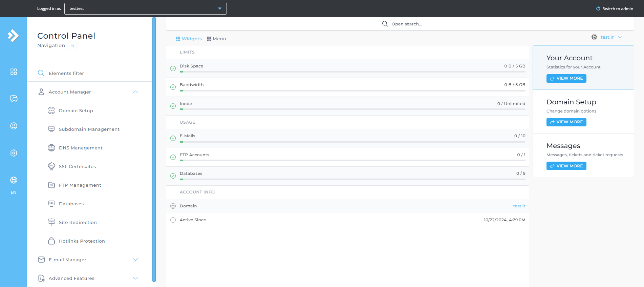
Task: Expand the E-mail Manager section
Action: [135, 260]
